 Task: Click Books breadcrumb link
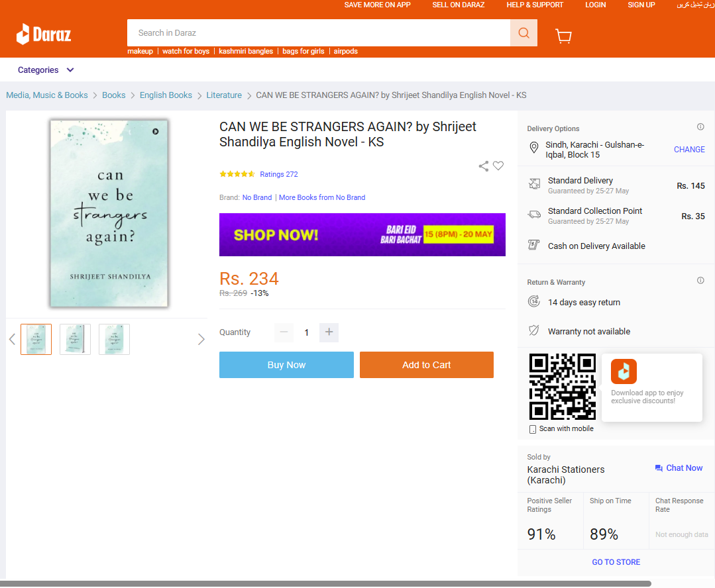pos(113,95)
